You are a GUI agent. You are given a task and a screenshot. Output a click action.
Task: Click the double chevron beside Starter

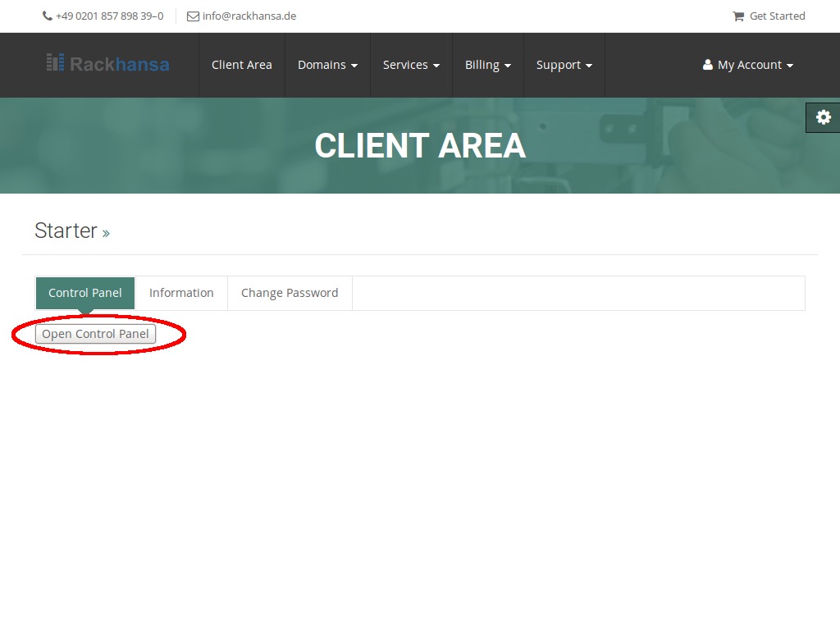pos(106,234)
